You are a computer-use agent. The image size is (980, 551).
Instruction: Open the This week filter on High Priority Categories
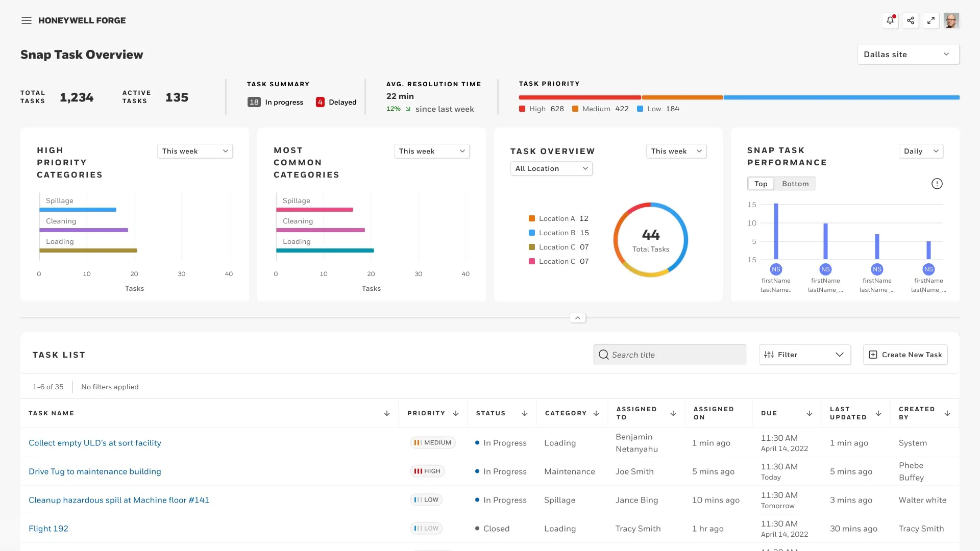click(195, 151)
